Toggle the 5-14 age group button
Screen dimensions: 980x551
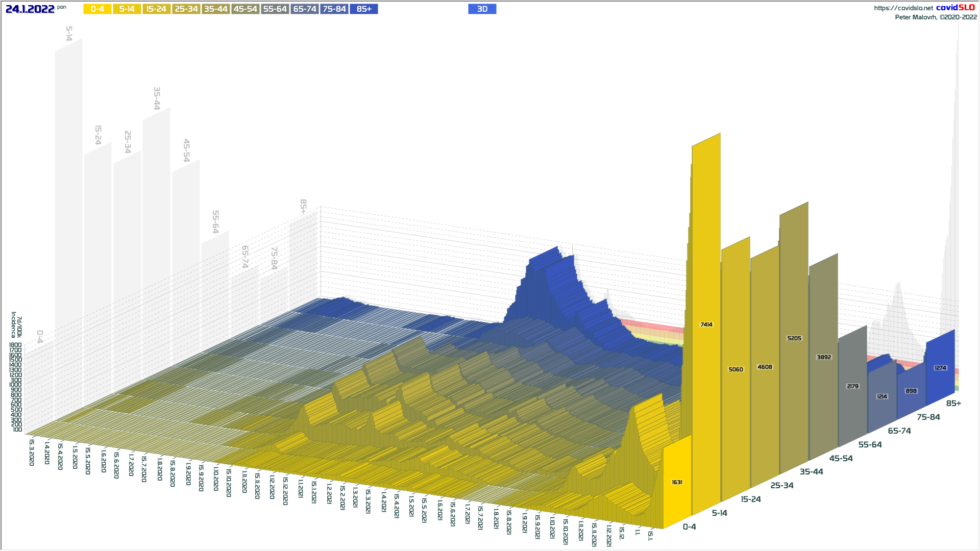127,9
